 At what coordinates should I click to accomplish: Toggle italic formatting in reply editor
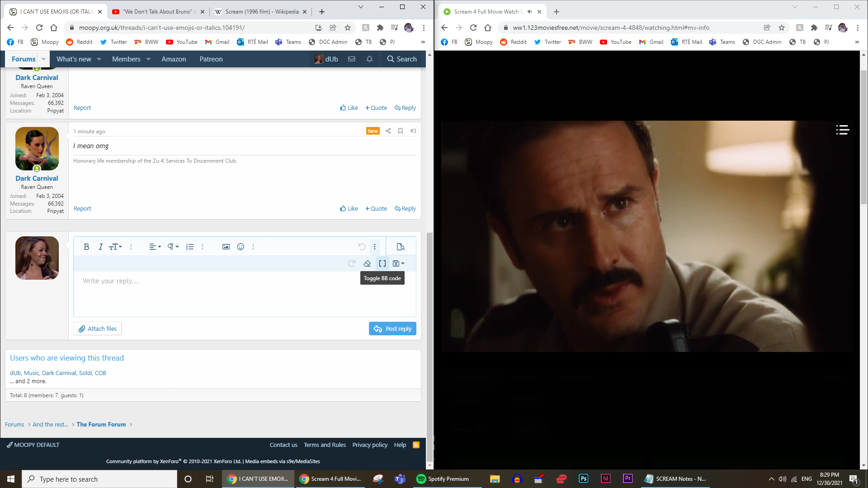click(x=100, y=247)
